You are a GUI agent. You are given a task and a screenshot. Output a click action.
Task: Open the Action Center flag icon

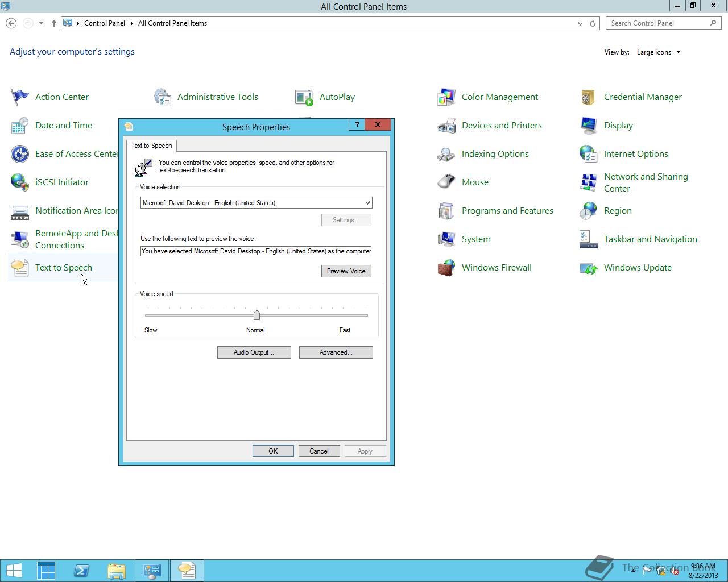pos(20,97)
